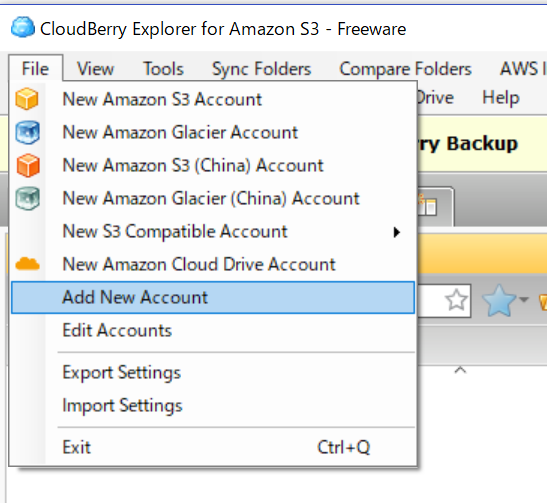Click the blue favorites star icon
Image resolution: width=547 pixels, height=503 pixels.
[499, 300]
